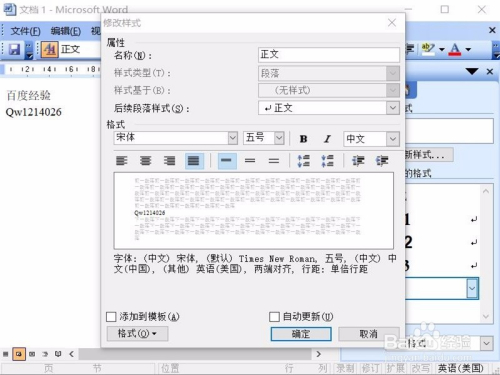The image size is (500, 375).
Task: Decrease paragraph spacing icon
Action: [327, 161]
